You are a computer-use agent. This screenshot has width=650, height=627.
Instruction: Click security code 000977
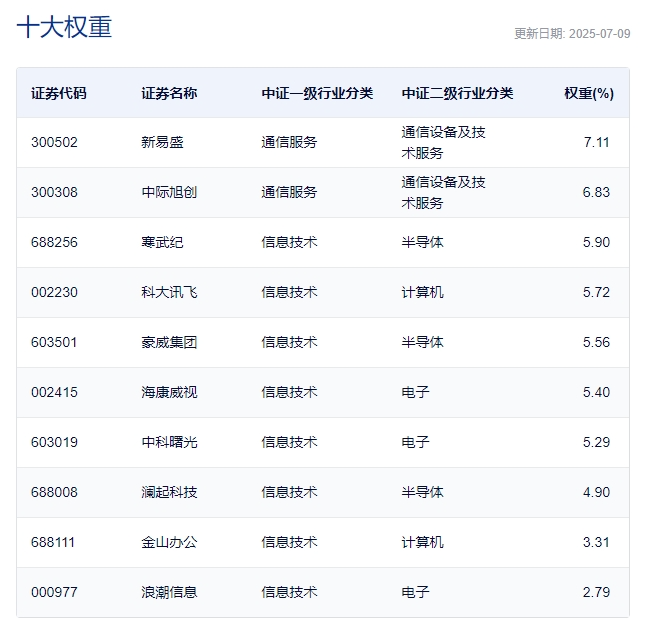[x=54, y=592]
